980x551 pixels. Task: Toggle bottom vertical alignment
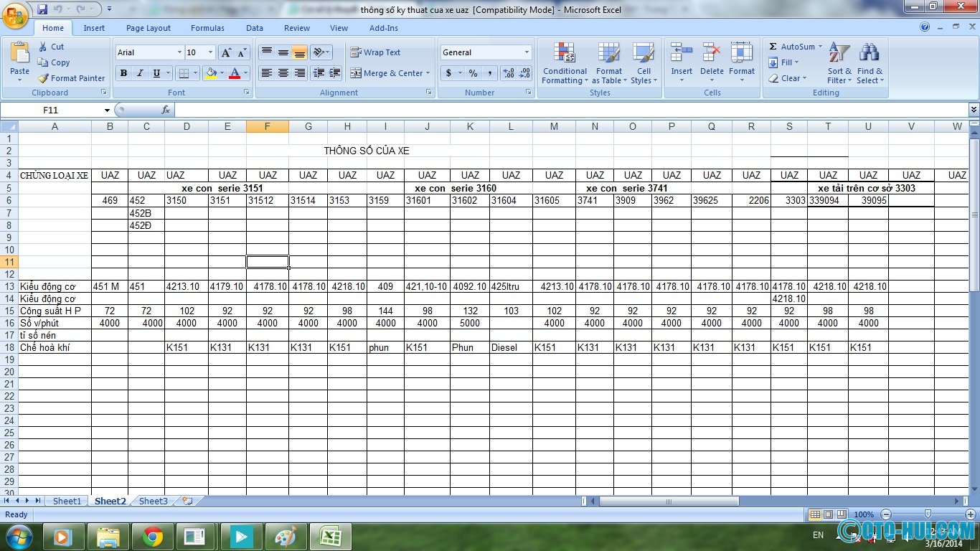click(300, 52)
